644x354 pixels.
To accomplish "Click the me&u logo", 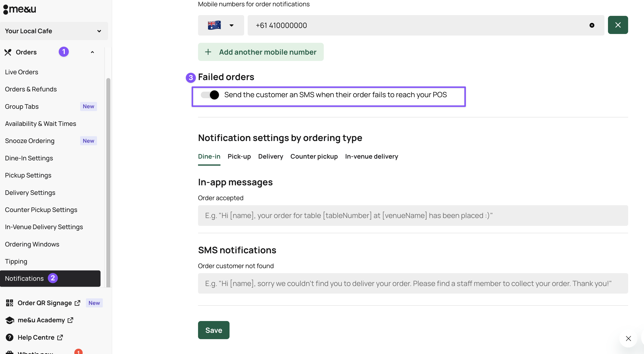I will click(x=20, y=9).
